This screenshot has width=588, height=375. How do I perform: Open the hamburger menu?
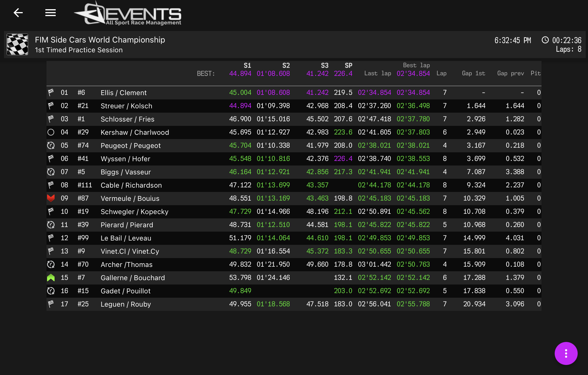(51, 13)
